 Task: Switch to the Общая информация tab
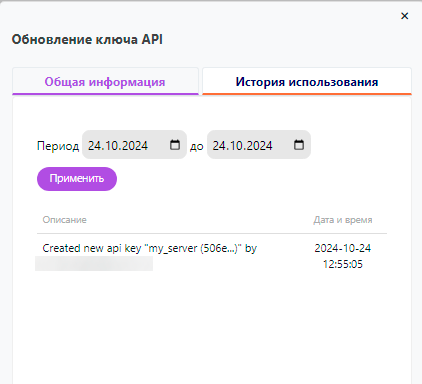click(x=105, y=82)
